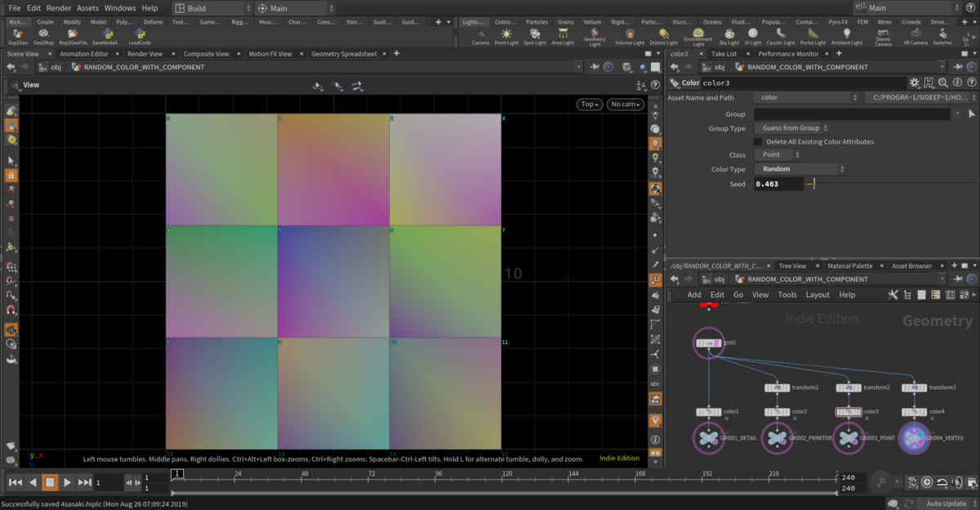The width and height of the screenshot is (980, 510).
Task: Switch to Take List tab
Action: click(x=724, y=54)
